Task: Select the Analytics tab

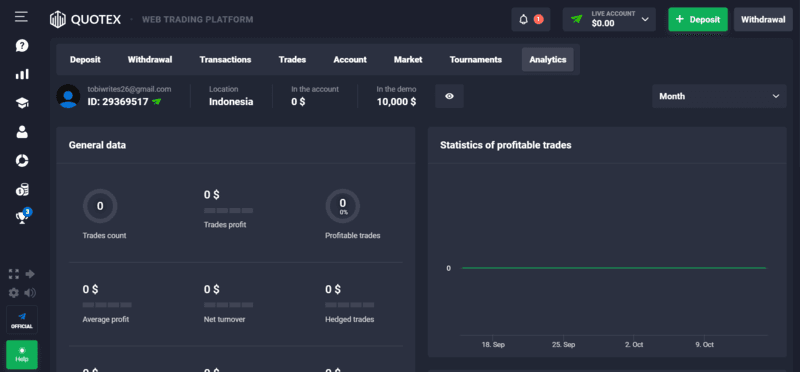Action: coord(547,60)
